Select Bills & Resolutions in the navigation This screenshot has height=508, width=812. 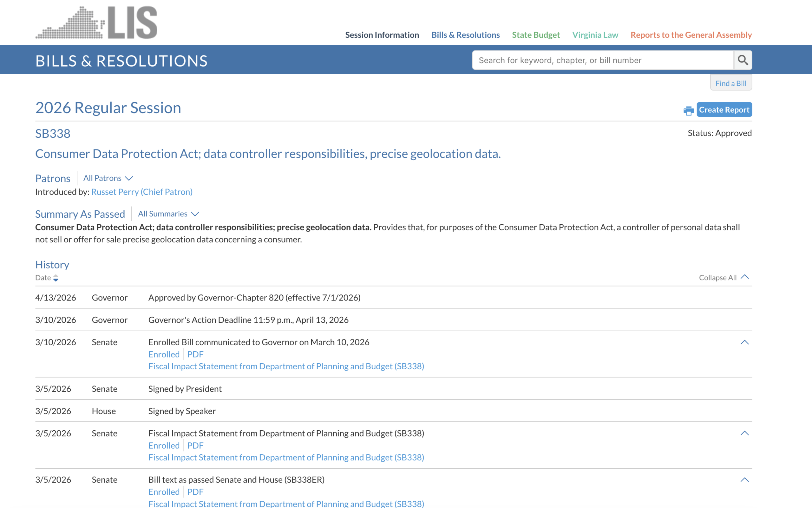click(465, 35)
